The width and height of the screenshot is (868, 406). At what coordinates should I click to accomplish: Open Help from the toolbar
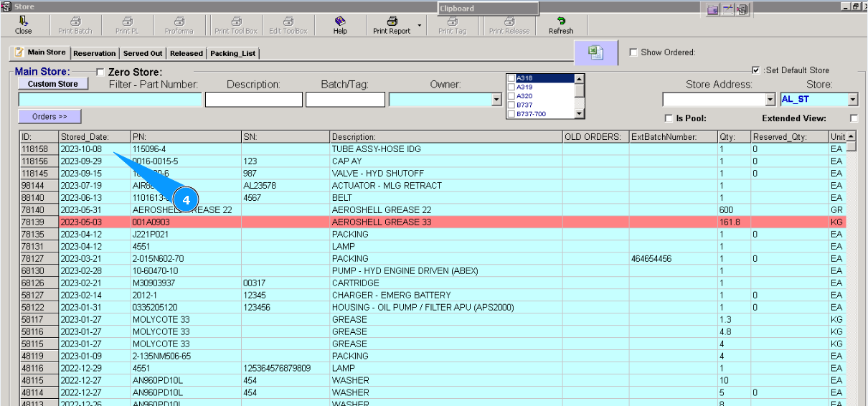pyautogui.click(x=340, y=25)
